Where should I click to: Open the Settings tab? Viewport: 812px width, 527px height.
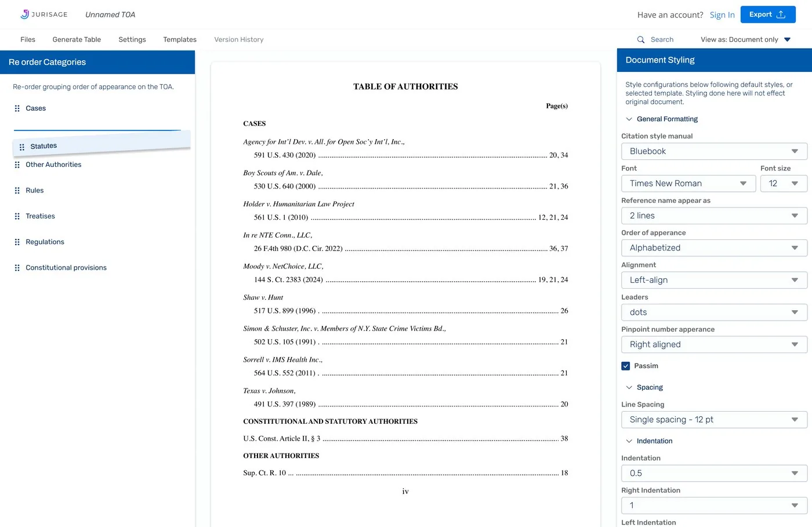click(x=132, y=39)
